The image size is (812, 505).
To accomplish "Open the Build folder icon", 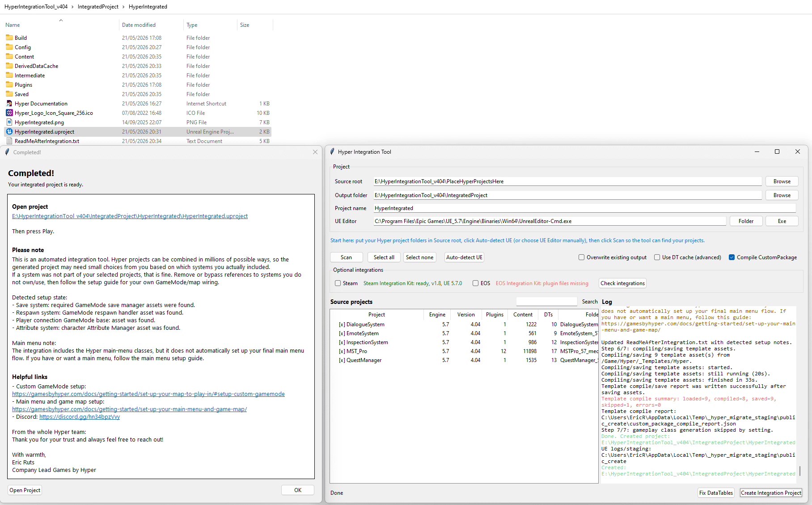I will (9, 38).
